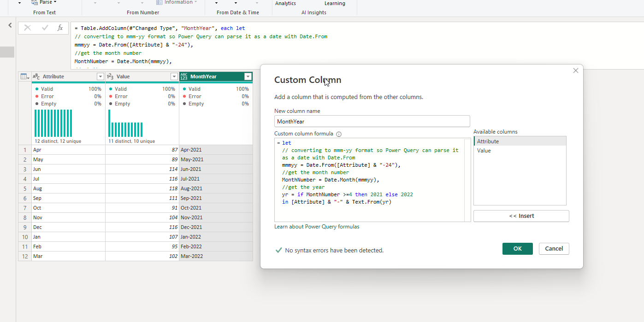The width and height of the screenshot is (644, 322).
Task: Select Value in Available columns list
Action: point(520,151)
